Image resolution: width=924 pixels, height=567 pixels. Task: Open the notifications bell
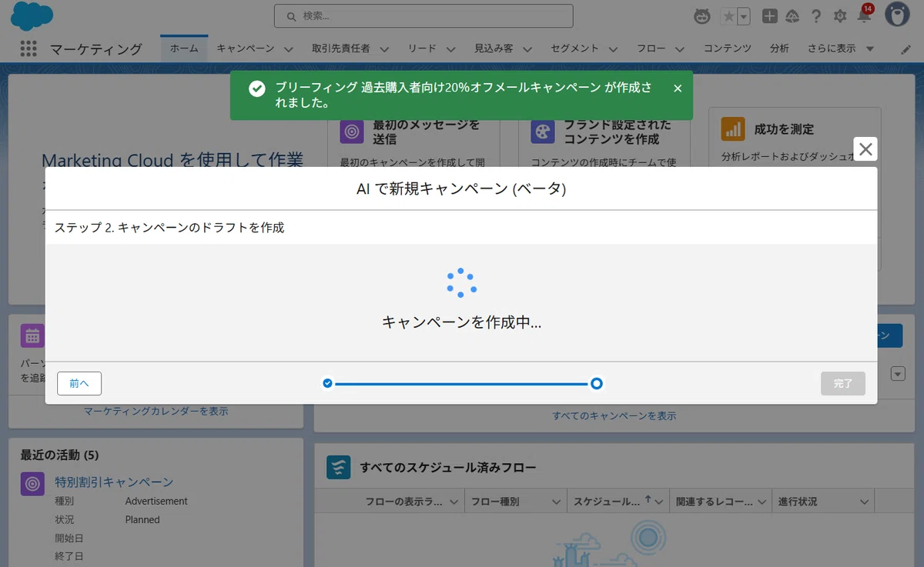[864, 16]
